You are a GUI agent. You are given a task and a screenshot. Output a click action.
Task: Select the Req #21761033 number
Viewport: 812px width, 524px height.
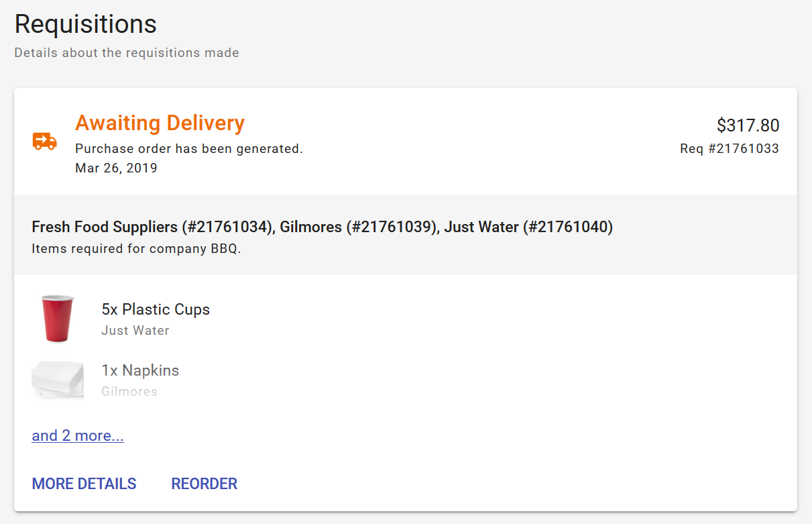pyautogui.click(x=729, y=149)
